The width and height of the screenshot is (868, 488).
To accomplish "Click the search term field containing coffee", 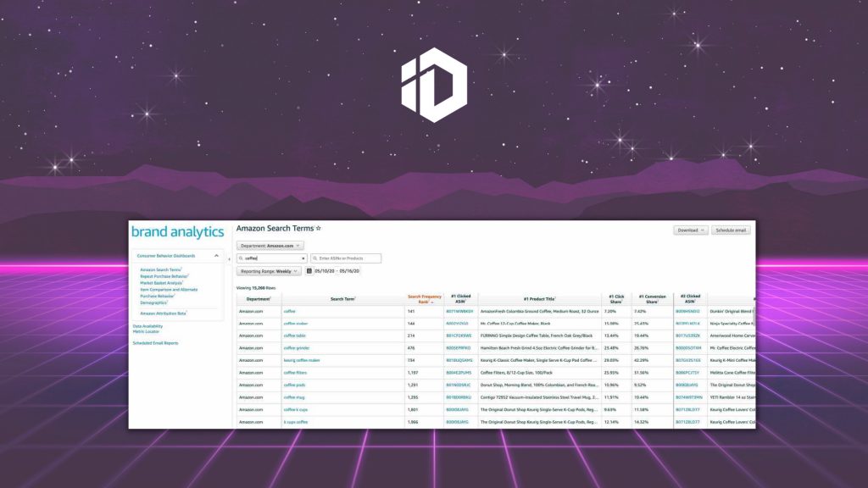I will (x=271, y=258).
